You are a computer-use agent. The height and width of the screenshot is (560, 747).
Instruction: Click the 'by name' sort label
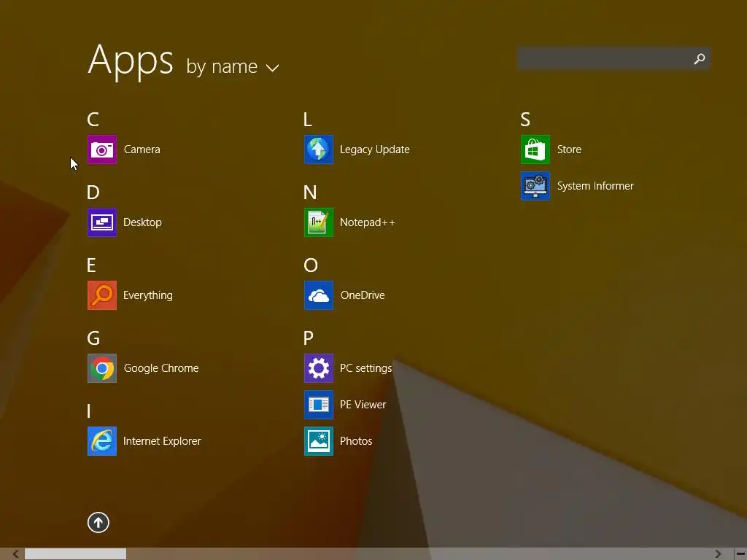[222, 66]
